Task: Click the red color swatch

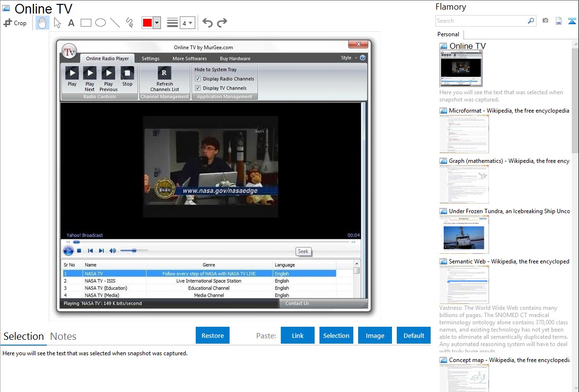Action: point(147,23)
